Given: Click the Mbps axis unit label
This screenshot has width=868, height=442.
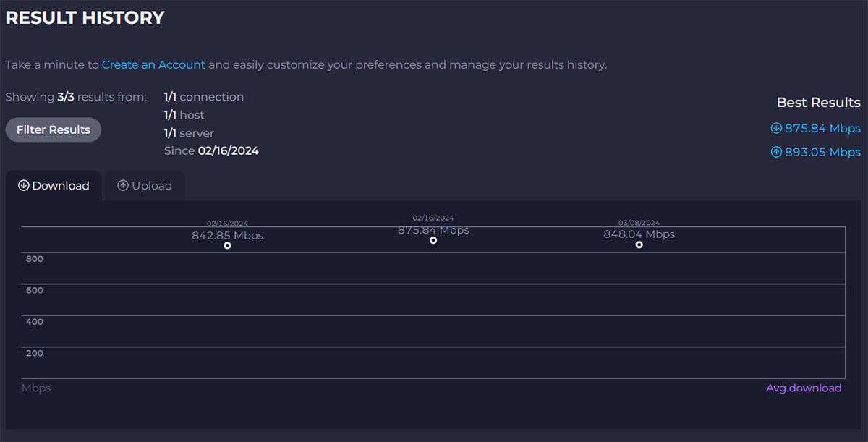Looking at the screenshot, I should [x=36, y=388].
